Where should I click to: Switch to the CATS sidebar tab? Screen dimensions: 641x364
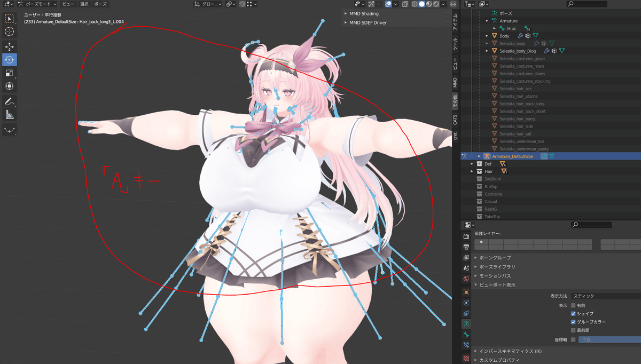[455, 120]
